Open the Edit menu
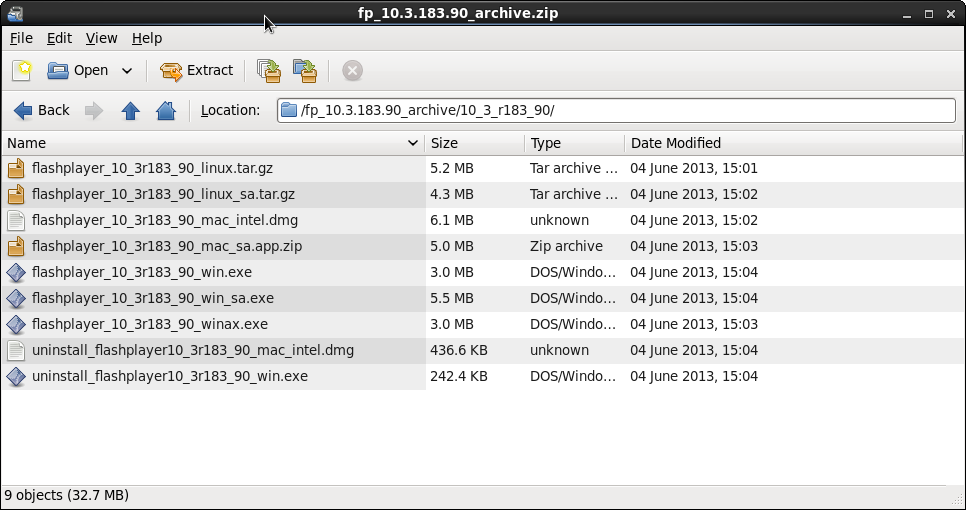 click(59, 38)
